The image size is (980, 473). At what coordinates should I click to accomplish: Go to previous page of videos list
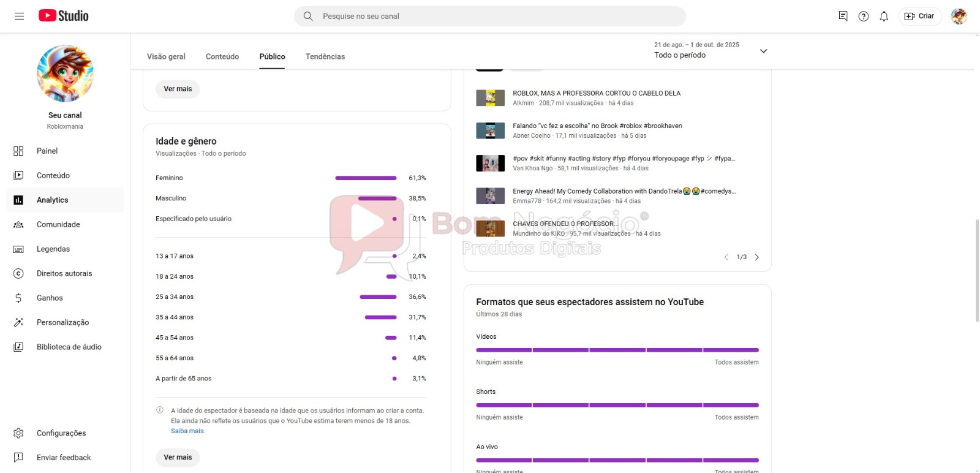coord(726,257)
